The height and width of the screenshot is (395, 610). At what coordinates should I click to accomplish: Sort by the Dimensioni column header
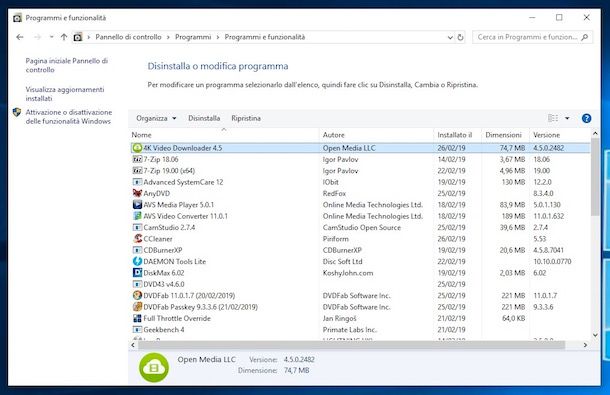(x=505, y=135)
